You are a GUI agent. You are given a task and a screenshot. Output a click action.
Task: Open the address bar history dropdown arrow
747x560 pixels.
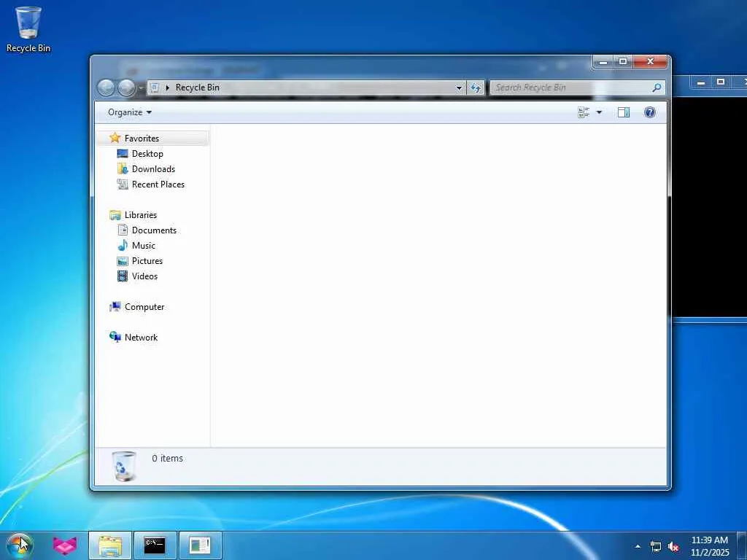(x=459, y=87)
